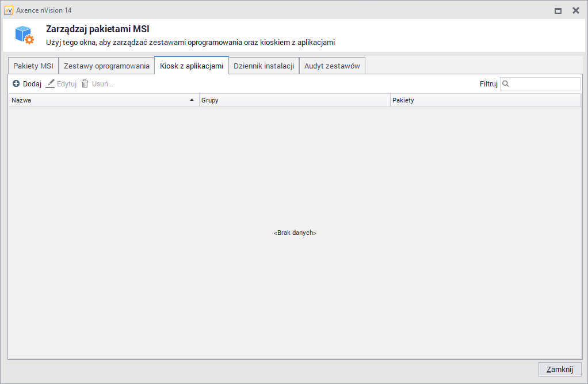
Task: Open the Zestawy oprogramowania tab
Action: [106, 66]
